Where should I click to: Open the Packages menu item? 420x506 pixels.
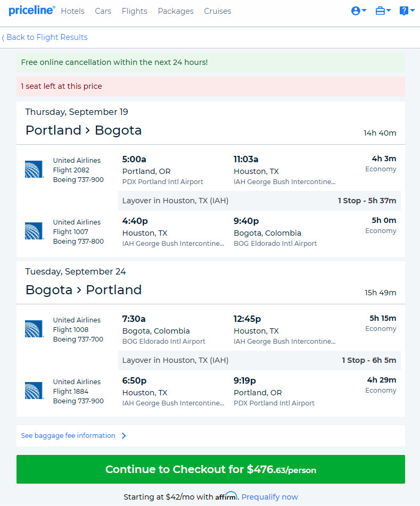point(176,11)
